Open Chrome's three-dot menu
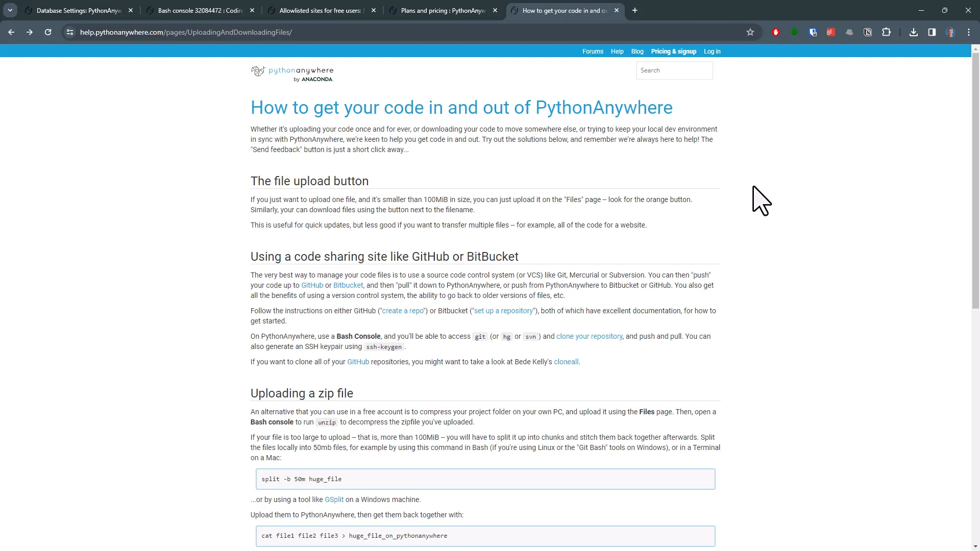The height and width of the screenshot is (551, 980). click(x=969, y=32)
